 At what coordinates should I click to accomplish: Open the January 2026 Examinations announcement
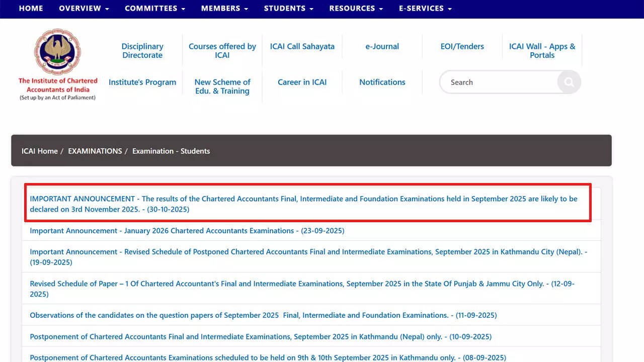pos(187,231)
